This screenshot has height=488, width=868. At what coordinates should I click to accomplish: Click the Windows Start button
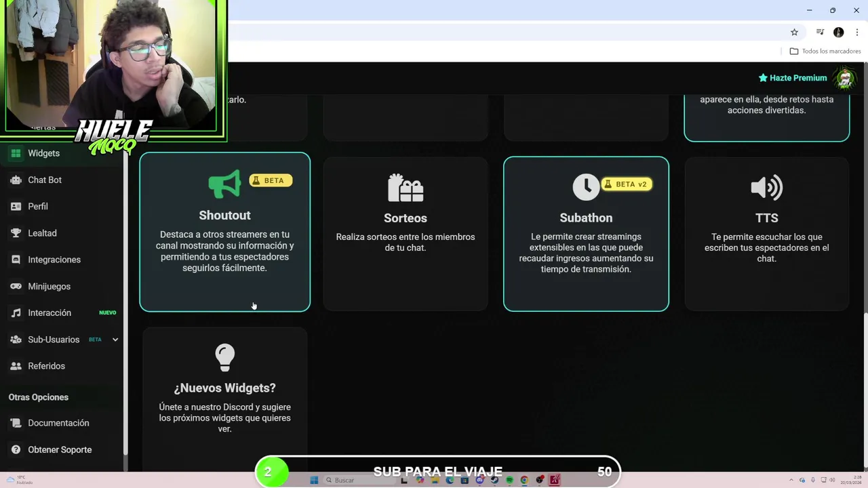coord(314,480)
